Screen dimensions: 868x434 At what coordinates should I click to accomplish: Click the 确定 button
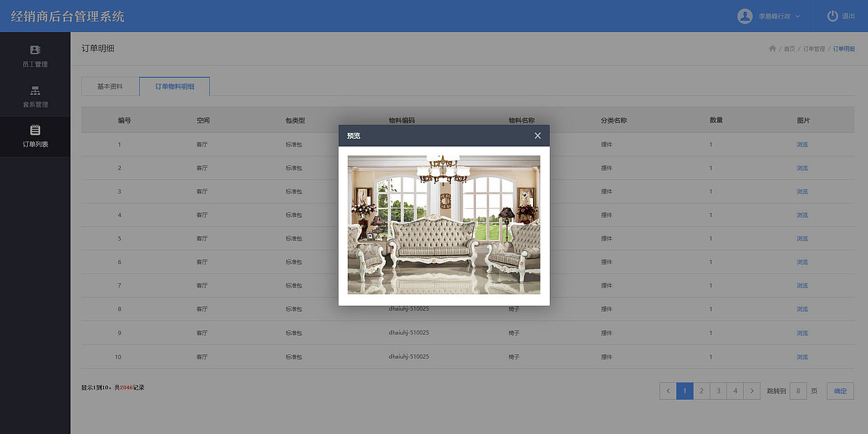click(x=840, y=391)
